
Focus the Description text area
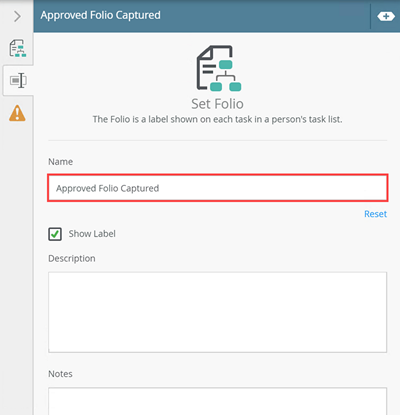coord(218,312)
